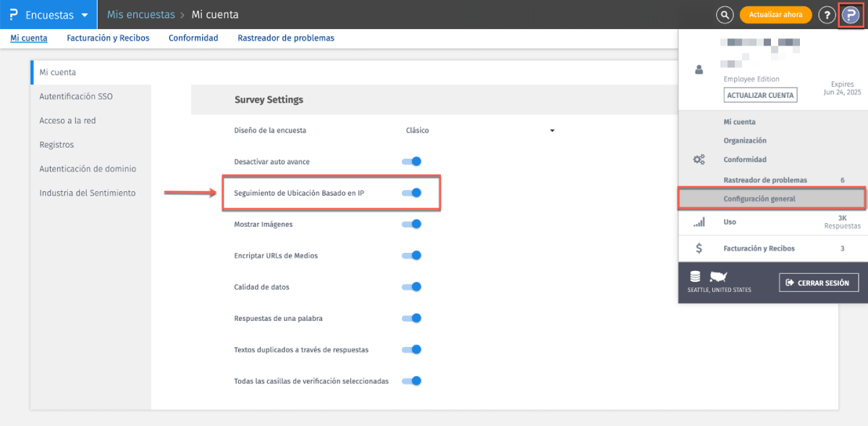Click the Actualizar ahora button
Screen dimensions: 868x426
775,14
